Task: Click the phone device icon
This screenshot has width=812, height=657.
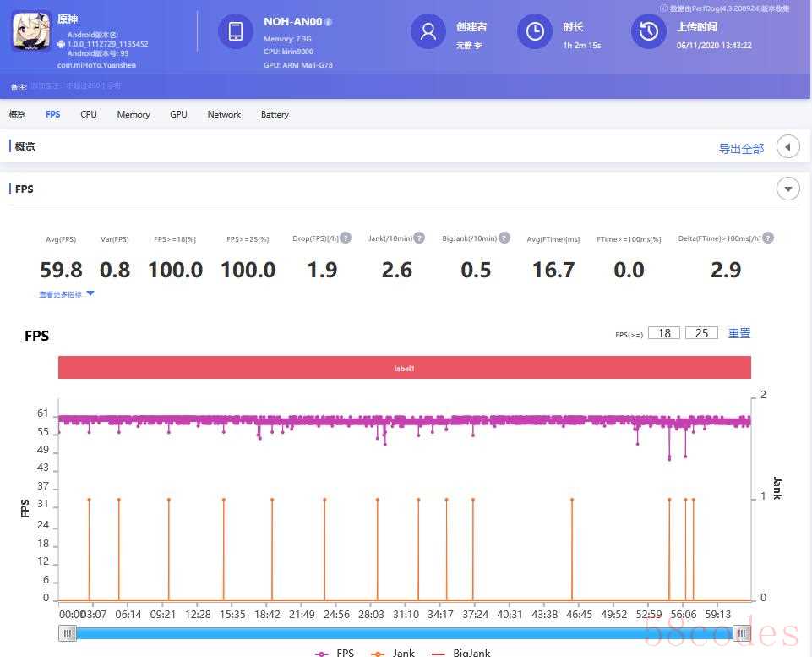Action: [x=236, y=31]
